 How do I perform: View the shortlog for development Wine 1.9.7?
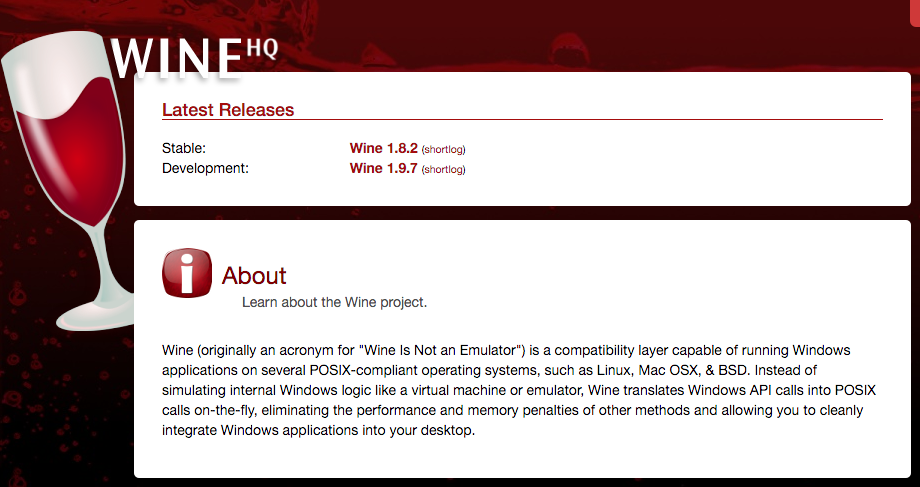pyautogui.click(x=443, y=169)
